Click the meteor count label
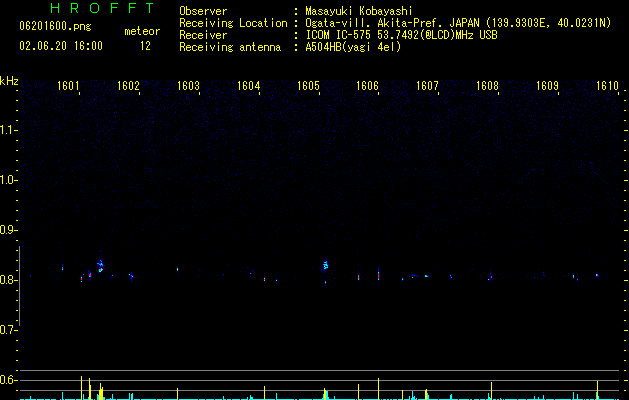The width and height of the screenshot is (629, 400). 142,31
